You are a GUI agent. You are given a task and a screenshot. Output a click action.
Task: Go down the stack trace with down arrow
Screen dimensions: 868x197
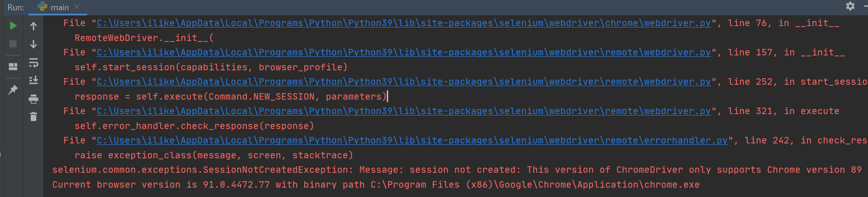(34, 44)
